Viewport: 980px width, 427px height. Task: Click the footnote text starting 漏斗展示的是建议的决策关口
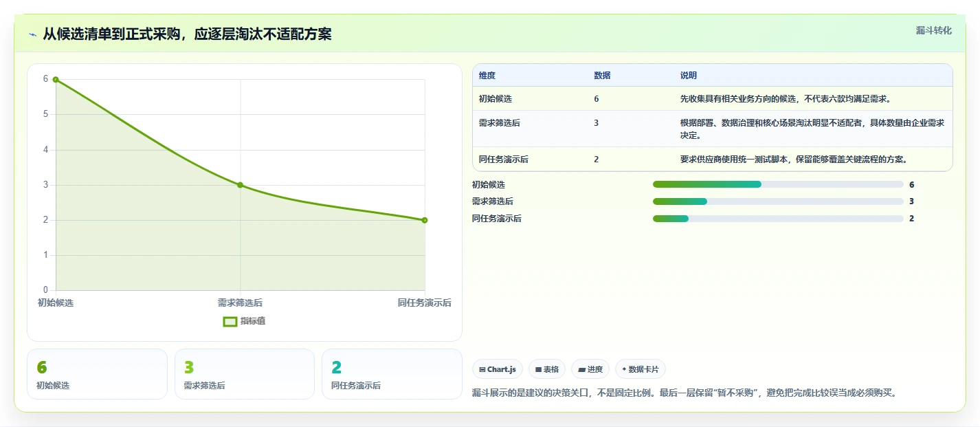pyautogui.click(x=684, y=393)
